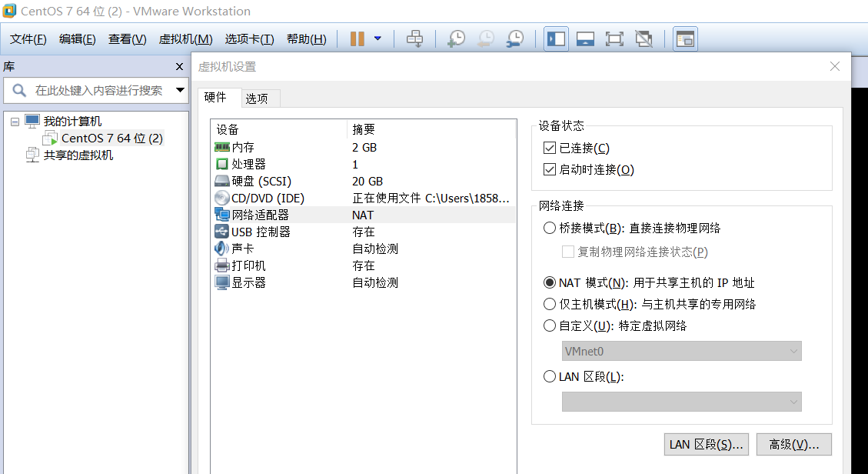Select the 处理器 processor device icon
The image size is (868, 474).
[x=222, y=165]
